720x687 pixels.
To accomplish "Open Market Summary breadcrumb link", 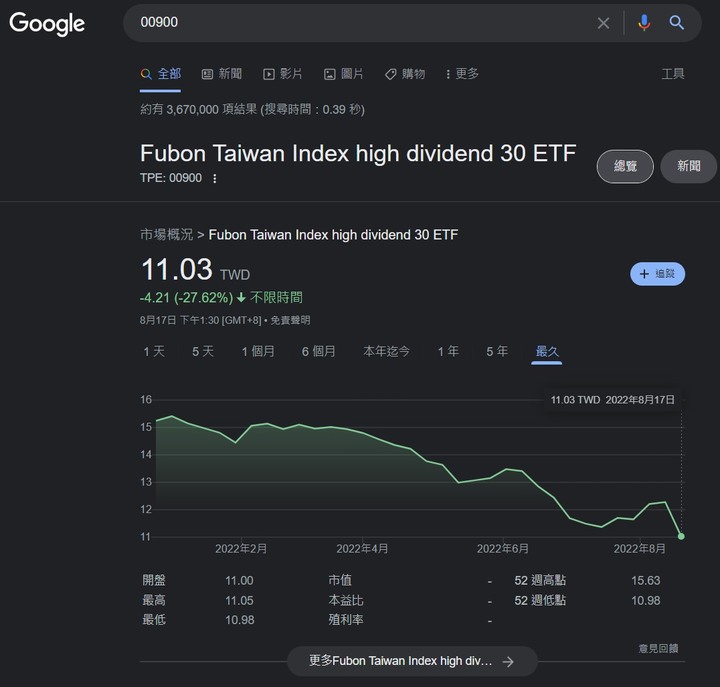I will (x=166, y=235).
